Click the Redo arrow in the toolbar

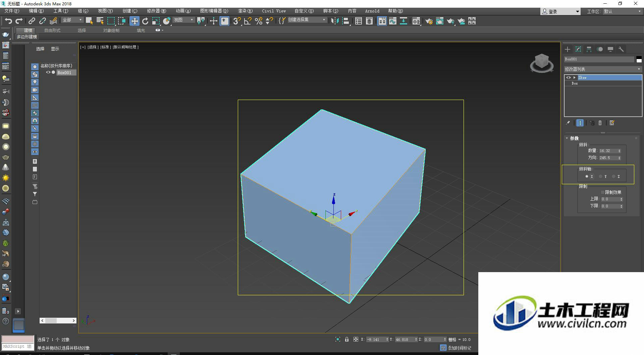pyautogui.click(x=19, y=21)
